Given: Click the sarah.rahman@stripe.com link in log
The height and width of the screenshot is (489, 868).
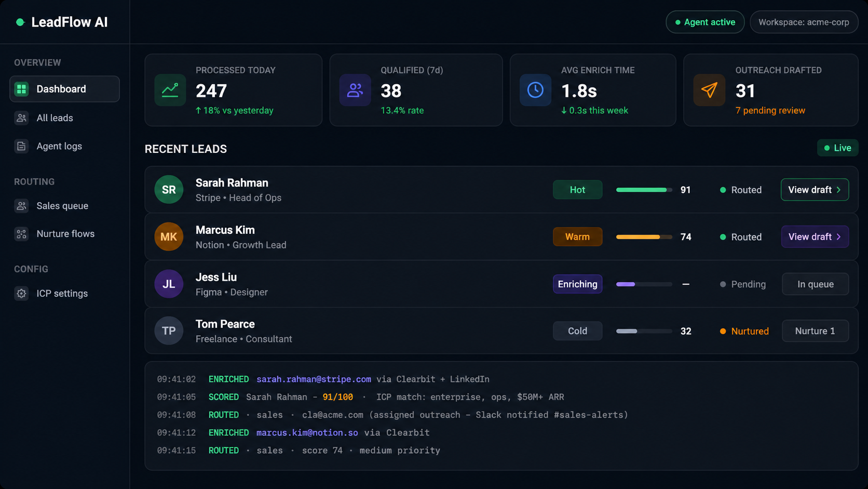Looking at the screenshot, I should [x=314, y=379].
